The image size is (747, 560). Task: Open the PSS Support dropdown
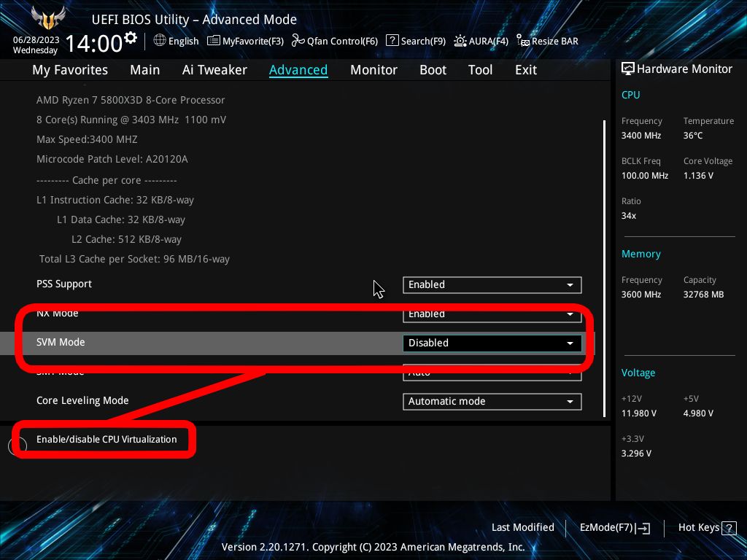492,285
